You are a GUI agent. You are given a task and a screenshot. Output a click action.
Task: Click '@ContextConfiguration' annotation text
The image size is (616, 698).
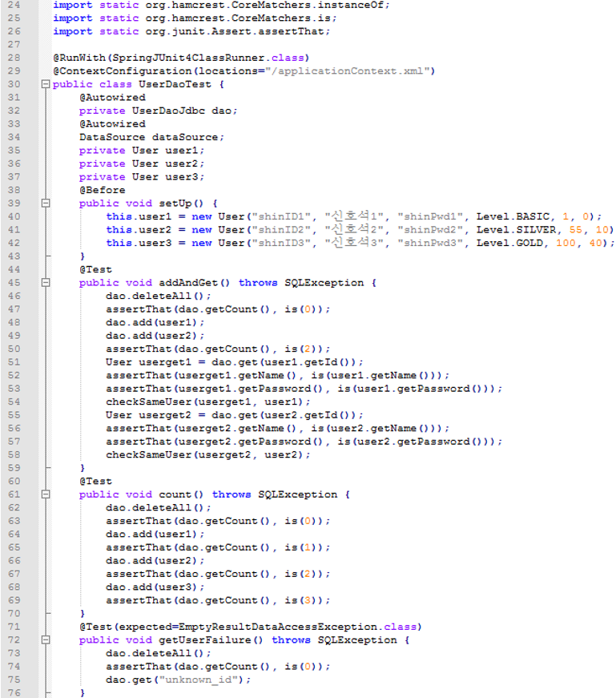(x=123, y=71)
